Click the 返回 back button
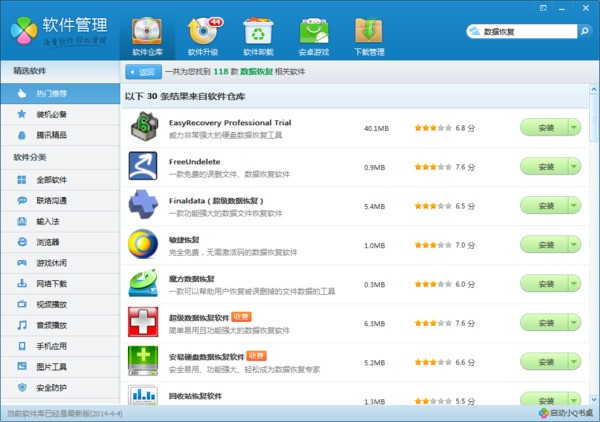Image resolution: width=600 pixels, height=422 pixels. (143, 72)
